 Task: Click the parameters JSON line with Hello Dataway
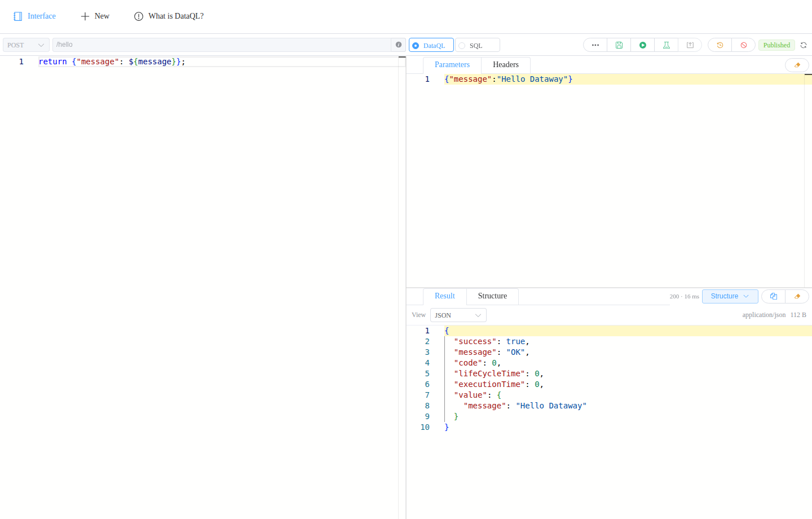point(509,79)
